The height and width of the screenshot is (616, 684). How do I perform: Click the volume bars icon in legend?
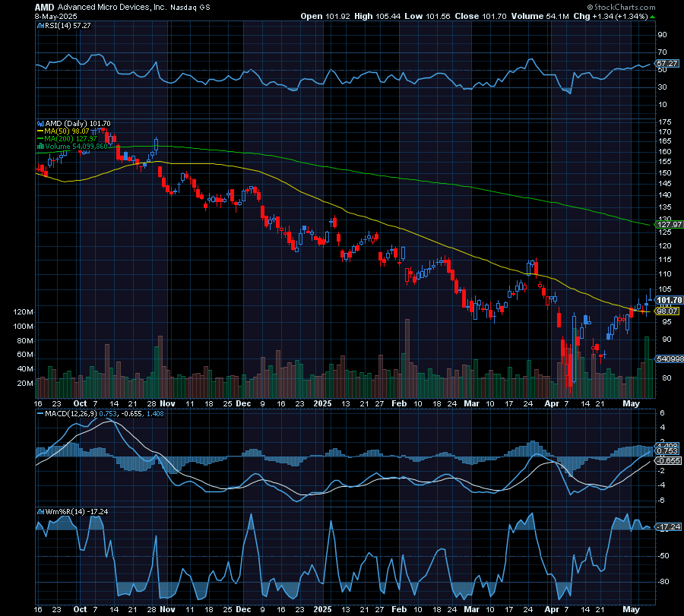click(41, 145)
